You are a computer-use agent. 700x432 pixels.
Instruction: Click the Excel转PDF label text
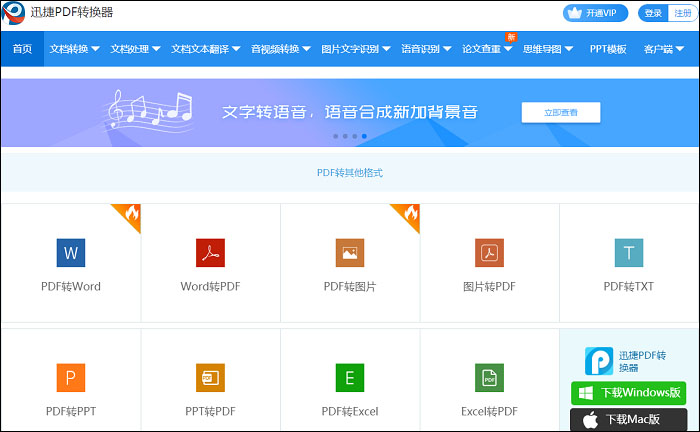click(489, 411)
